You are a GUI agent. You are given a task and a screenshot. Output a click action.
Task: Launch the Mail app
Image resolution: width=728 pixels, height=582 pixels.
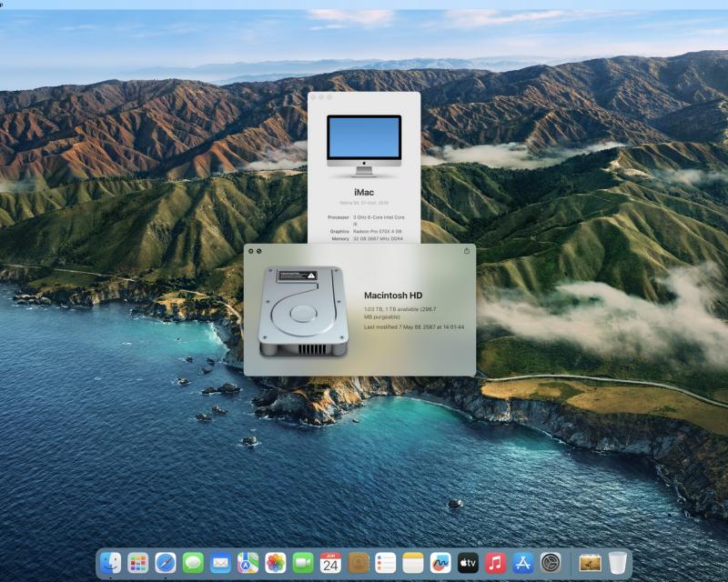(x=220, y=563)
